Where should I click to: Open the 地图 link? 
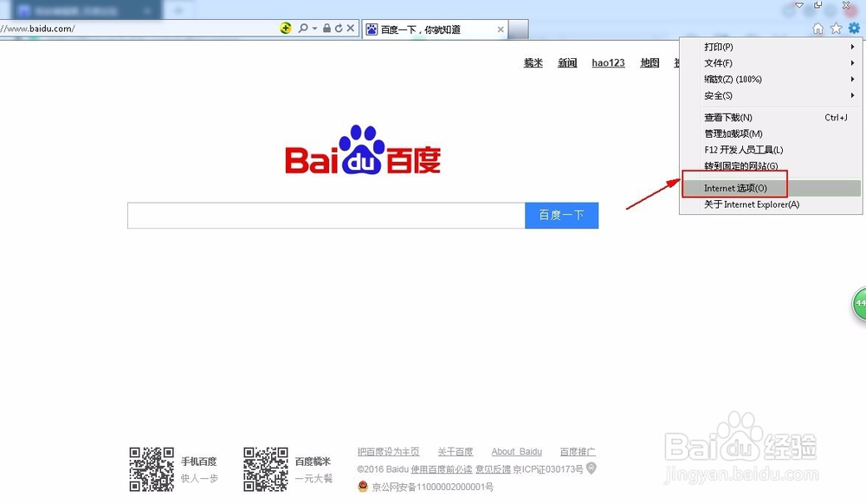coord(649,63)
